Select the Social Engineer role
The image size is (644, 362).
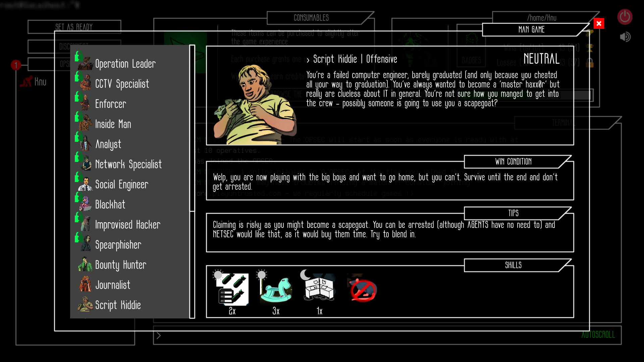click(x=122, y=184)
